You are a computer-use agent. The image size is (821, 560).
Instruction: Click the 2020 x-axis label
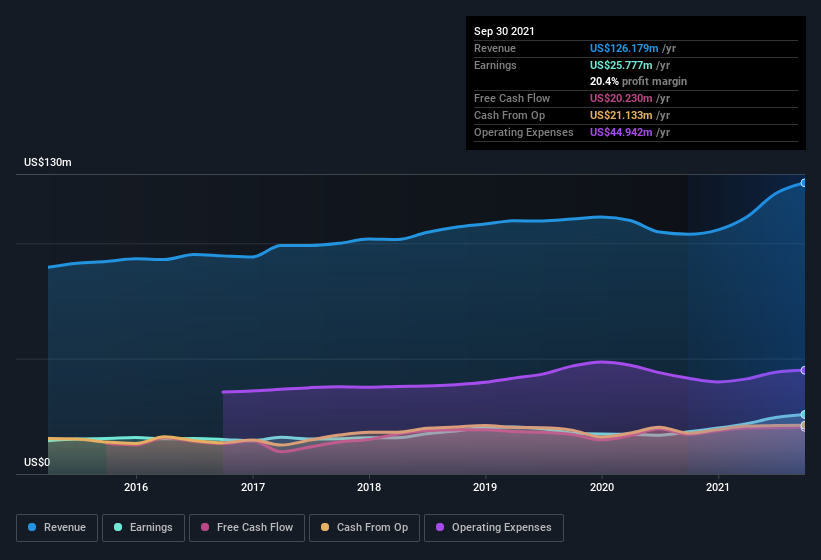click(602, 487)
